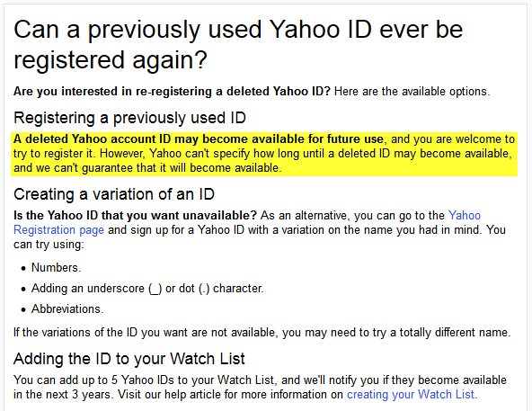Click the 'we can't guarantee' highlighted line
The height and width of the screenshot is (411, 532).
[147, 168]
